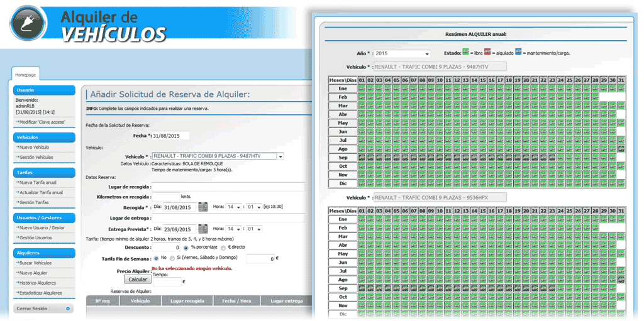644x321 pixels.
Task: Click Sep day 15 rented cell for 9536HPX
Action: (x=483, y=288)
